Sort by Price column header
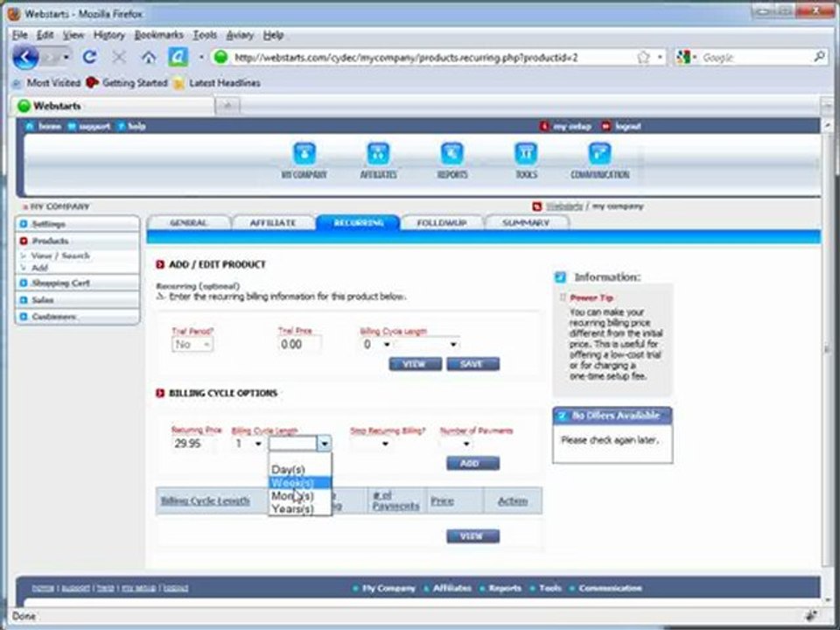Viewport: 840px width, 630px height. pos(442,500)
